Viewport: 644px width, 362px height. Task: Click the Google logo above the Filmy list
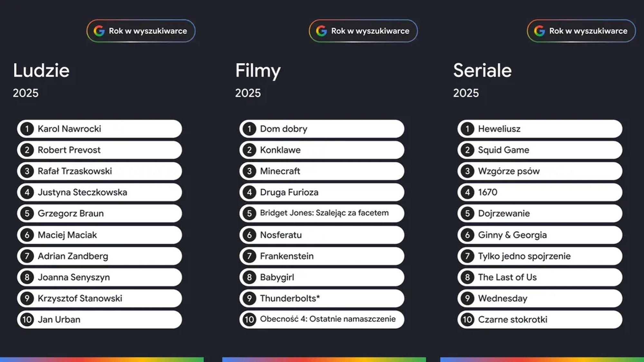tap(321, 31)
